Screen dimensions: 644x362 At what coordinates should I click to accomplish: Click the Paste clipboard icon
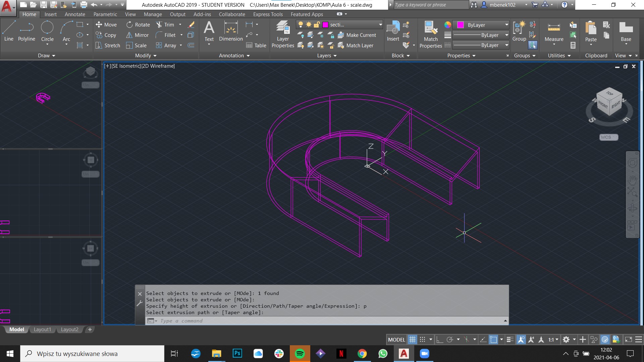(591, 27)
